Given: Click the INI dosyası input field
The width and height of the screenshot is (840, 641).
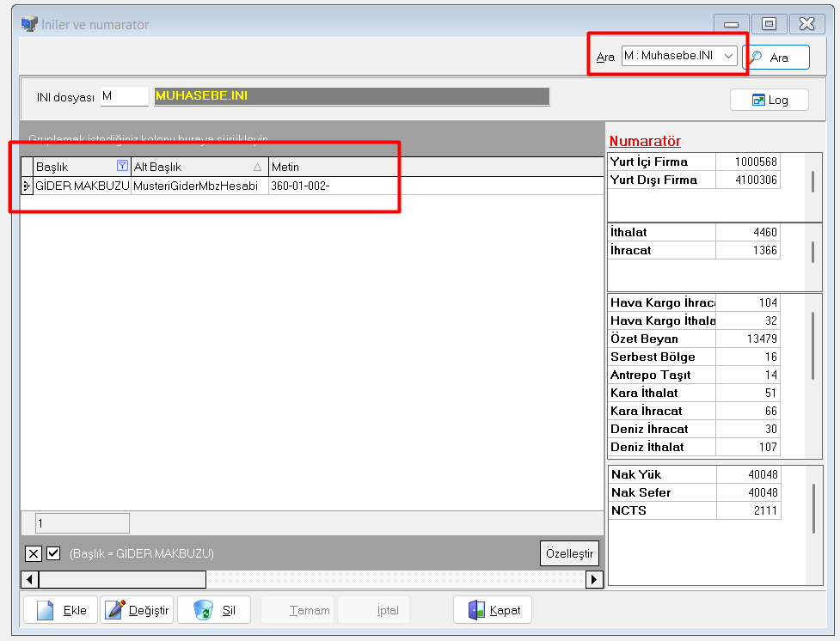Looking at the screenshot, I should coord(125,96).
